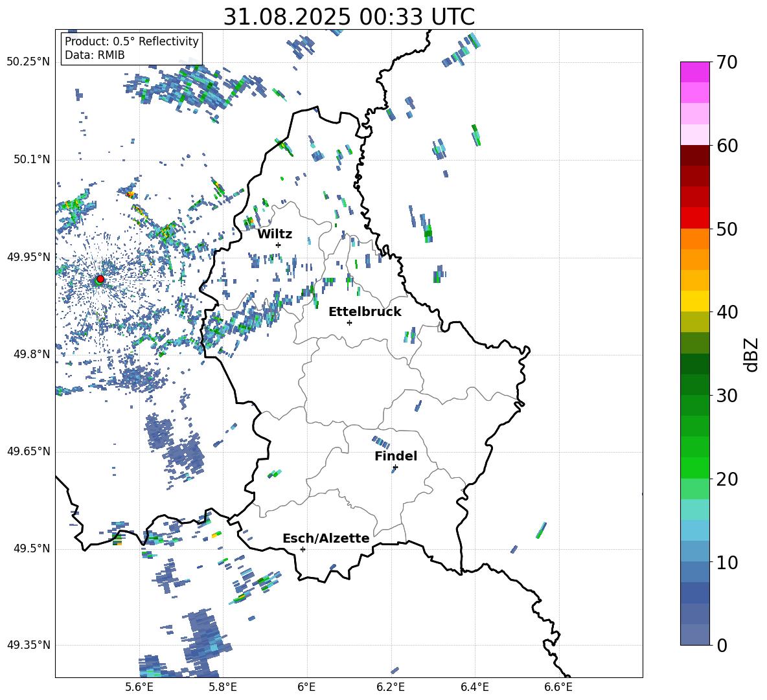Click the colorbar 10 tick label
The width and height of the screenshot is (767, 700).
(727, 562)
